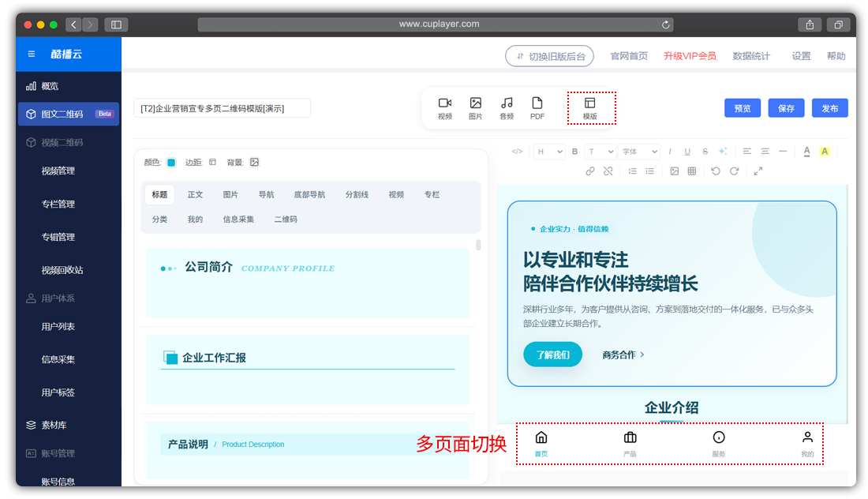Go to 官网首页 link
The height and width of the screenshot is (499, 868).
point(629,56)
